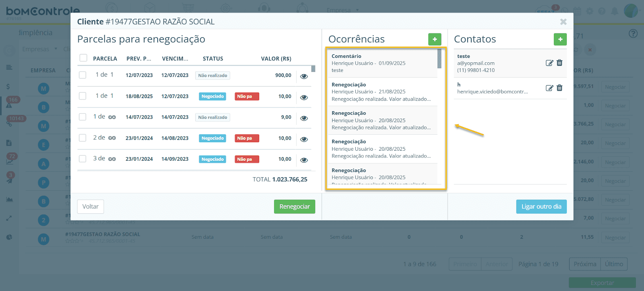Add a new contact with the Contatos plus button
Screen dimensions: 644x291
coord(560,39)
